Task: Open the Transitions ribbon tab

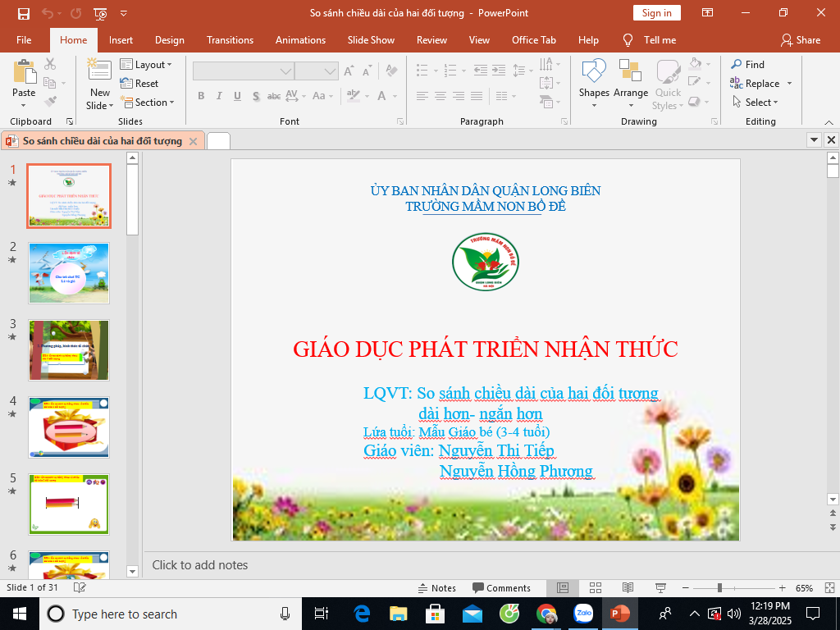Action: [230, 40]
